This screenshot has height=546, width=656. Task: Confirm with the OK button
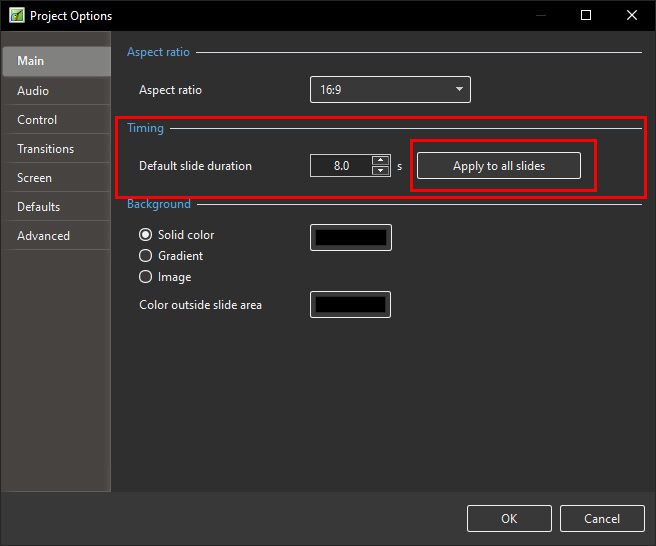509,518
